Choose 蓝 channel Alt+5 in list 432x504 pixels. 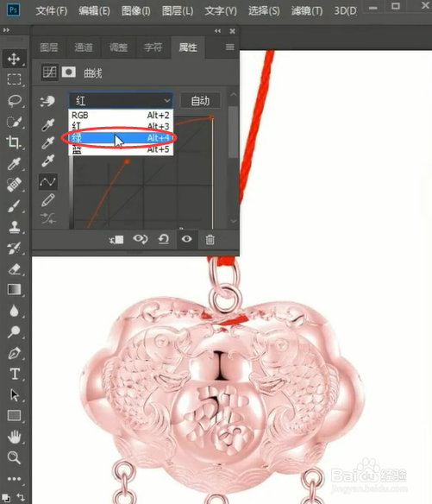(x=121, y=149)
